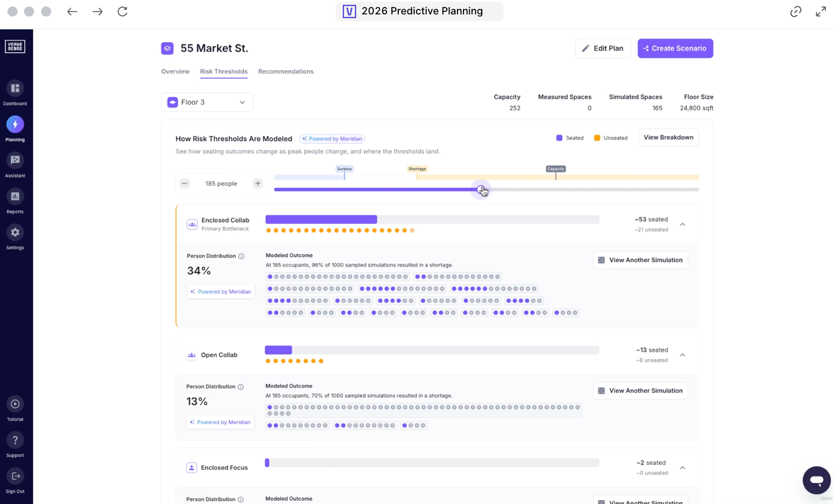Open the Floor 3 dropdown

pos(207,102)
